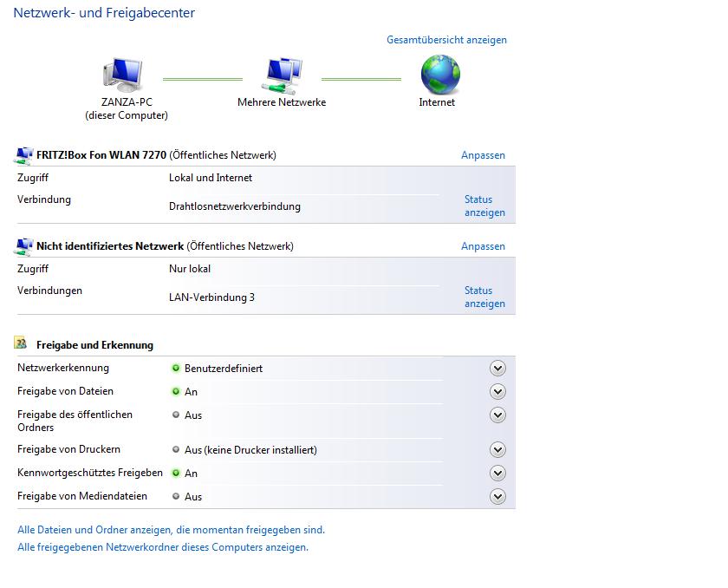This screenshot has width=728, height=588.
Task: Click the ZANZA-PC (dieser Computer) label
Action: point(127,108)
